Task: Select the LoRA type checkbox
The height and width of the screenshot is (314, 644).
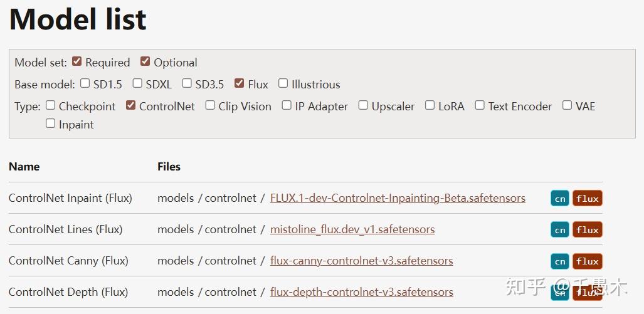Action: (x=430, y=105)
